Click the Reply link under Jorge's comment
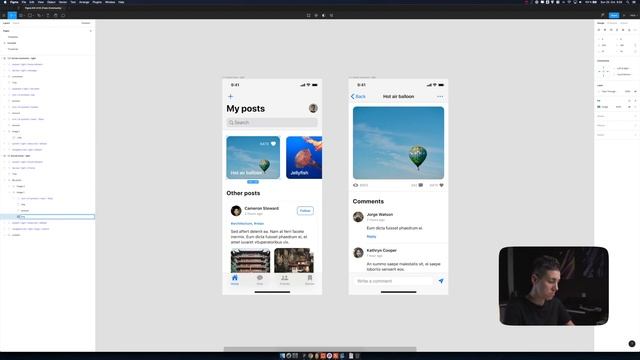640x360 pixels. [371, 237]
